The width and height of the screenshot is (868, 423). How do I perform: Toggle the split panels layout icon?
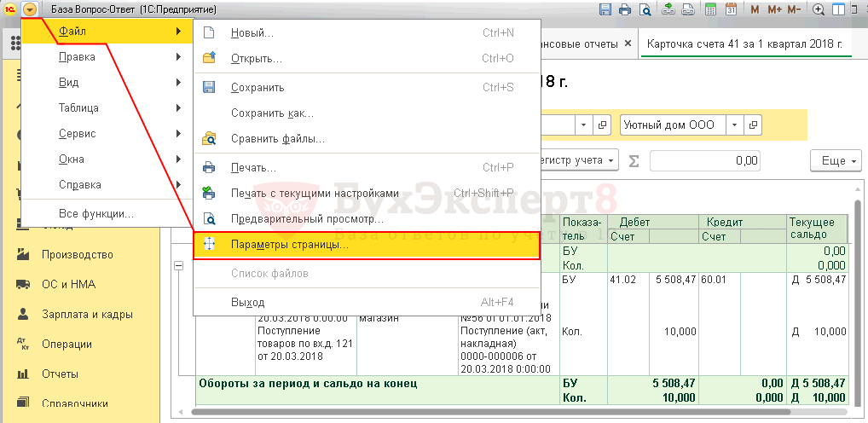838,9
